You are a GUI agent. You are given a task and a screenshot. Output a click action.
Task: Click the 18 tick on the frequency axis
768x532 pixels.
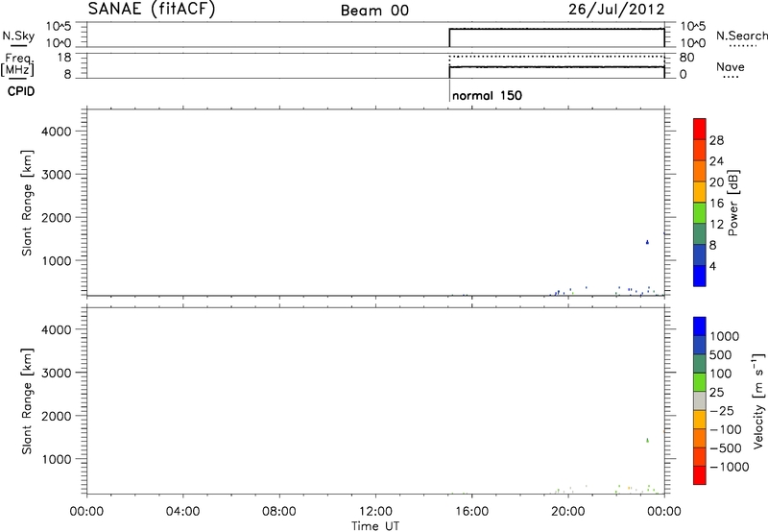64,58
